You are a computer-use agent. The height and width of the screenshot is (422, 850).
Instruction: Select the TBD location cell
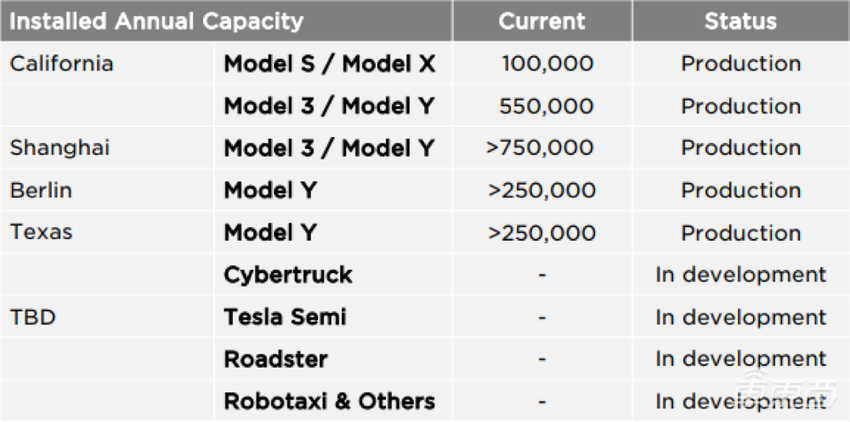(33, 317)
